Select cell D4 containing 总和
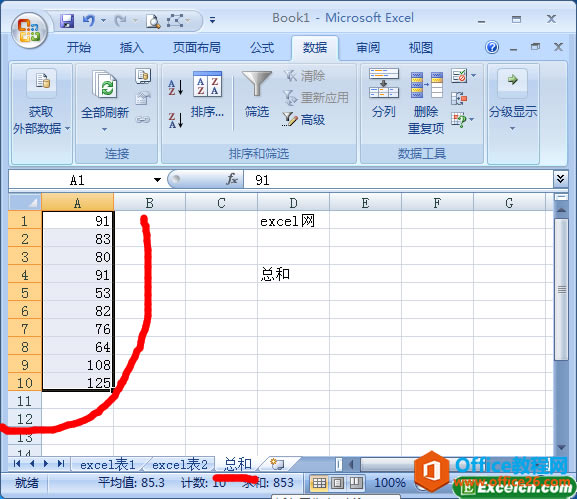The image size is (577, 499). click(x=293, y=274)
